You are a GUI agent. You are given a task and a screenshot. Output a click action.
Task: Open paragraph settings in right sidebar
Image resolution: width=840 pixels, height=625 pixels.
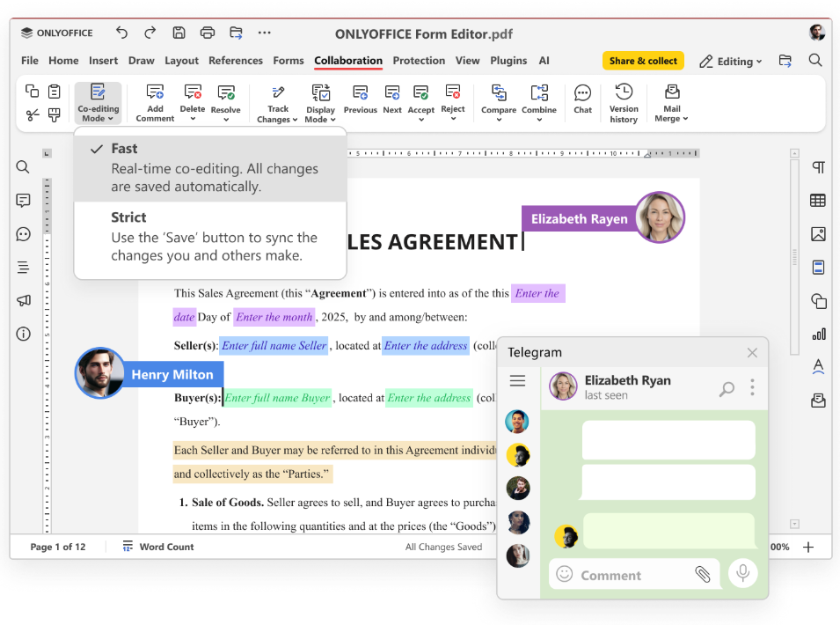click(818, 167)
